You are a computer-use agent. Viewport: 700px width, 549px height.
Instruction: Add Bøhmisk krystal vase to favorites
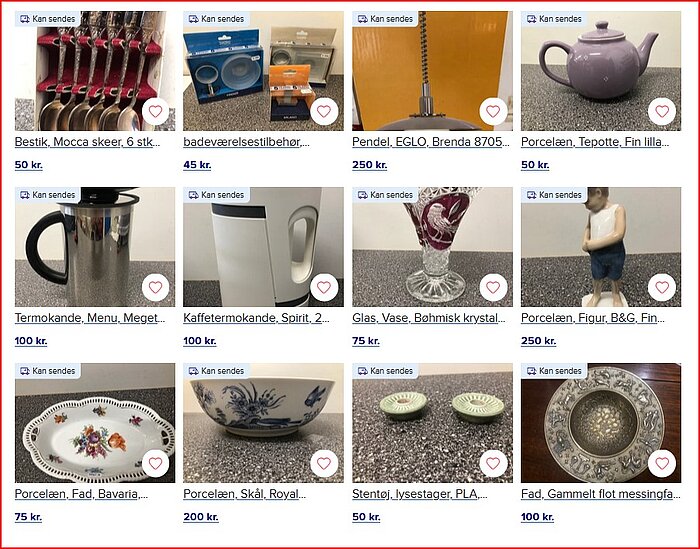click(493, 287)
